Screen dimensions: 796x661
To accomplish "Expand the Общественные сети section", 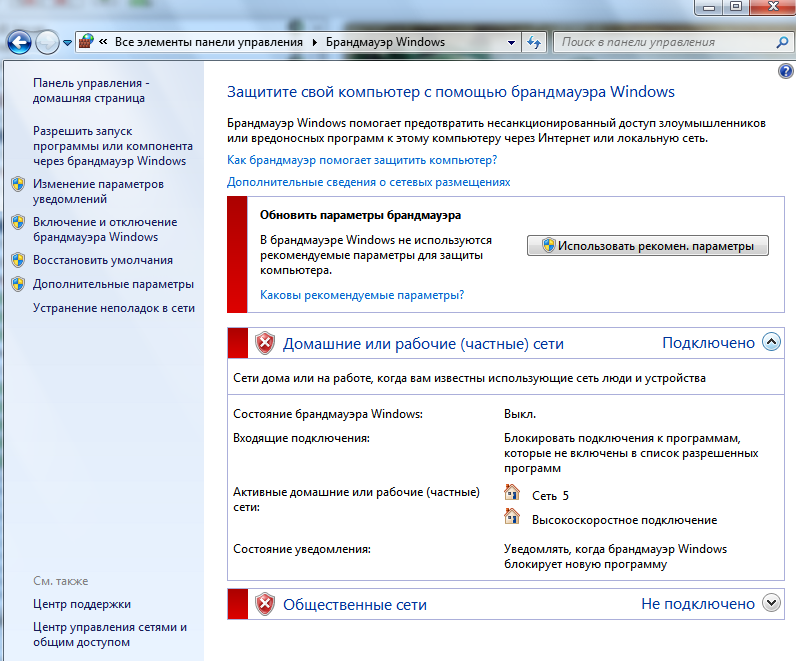I will point(770,603).
